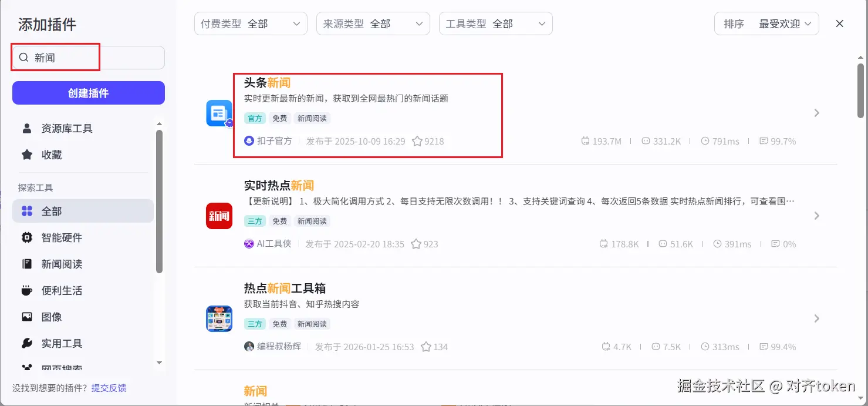
Task: Click the sidebar vertical scrollbar thumb
Action: (159, 202)
